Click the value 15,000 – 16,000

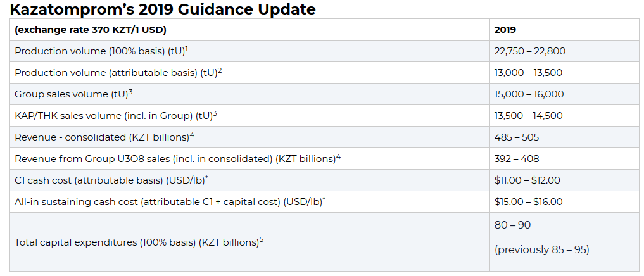coord(529,94)
